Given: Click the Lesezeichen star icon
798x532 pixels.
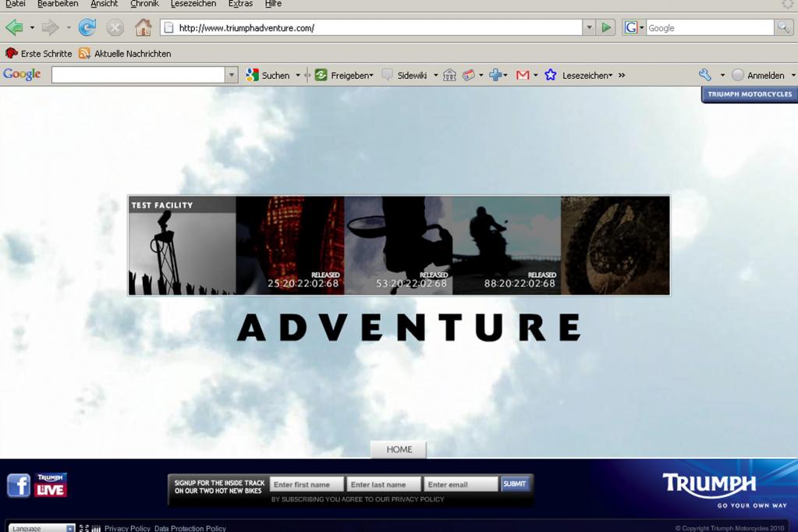Looking at the screenshot, I should 550,76.
